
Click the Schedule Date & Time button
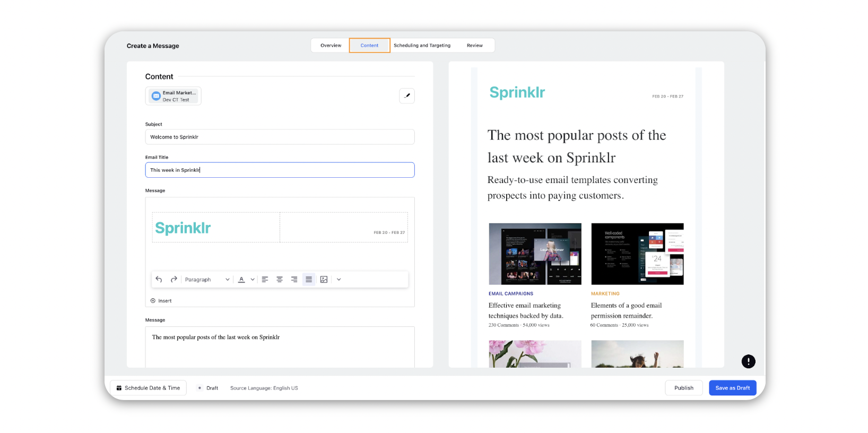tap(148, 388)
